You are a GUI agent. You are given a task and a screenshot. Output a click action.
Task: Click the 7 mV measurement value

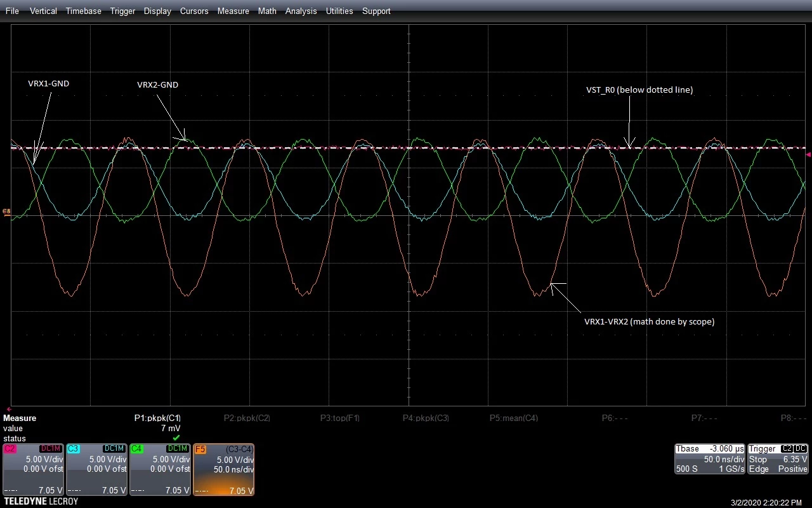tap(171, 429)
